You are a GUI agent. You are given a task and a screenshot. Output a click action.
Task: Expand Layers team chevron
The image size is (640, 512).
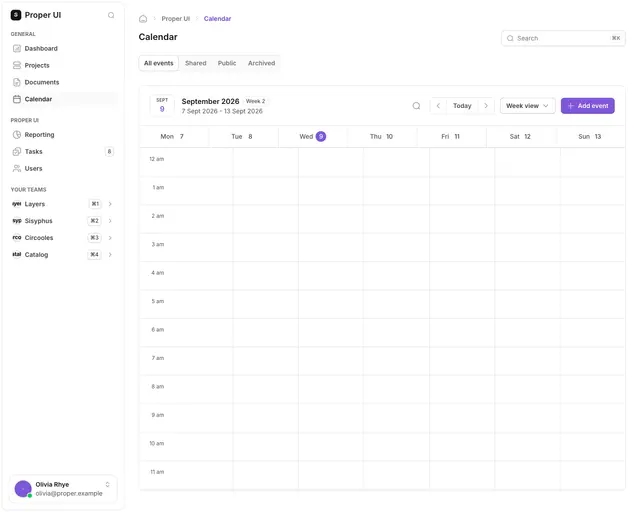(110, 204)
